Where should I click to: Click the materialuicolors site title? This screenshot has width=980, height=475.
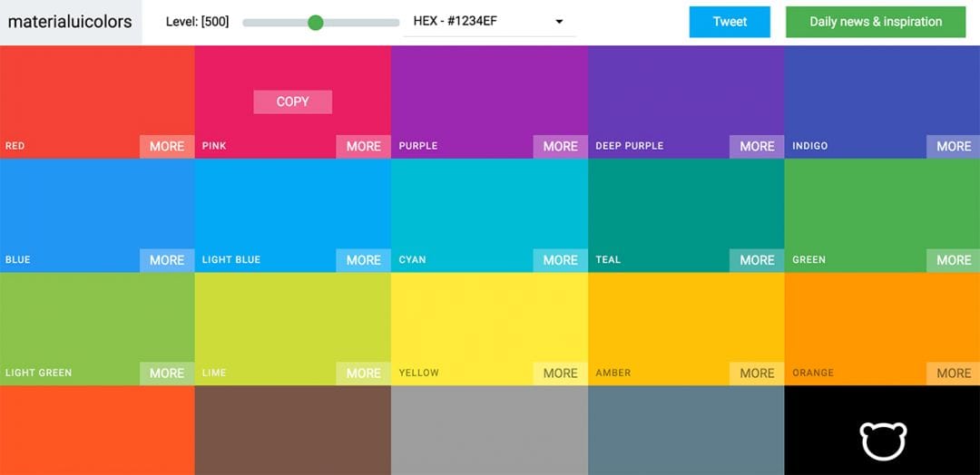point(70,22)
